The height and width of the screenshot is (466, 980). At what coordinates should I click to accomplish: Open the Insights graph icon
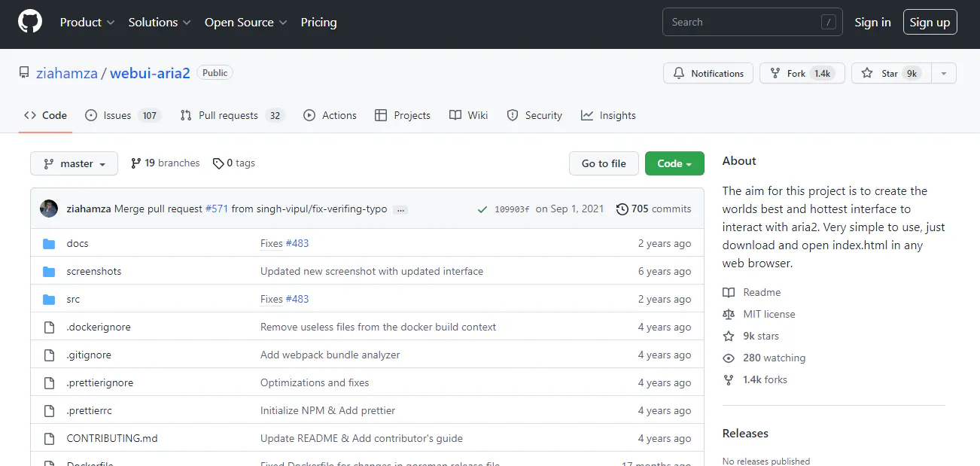click(x=589, y=115)
